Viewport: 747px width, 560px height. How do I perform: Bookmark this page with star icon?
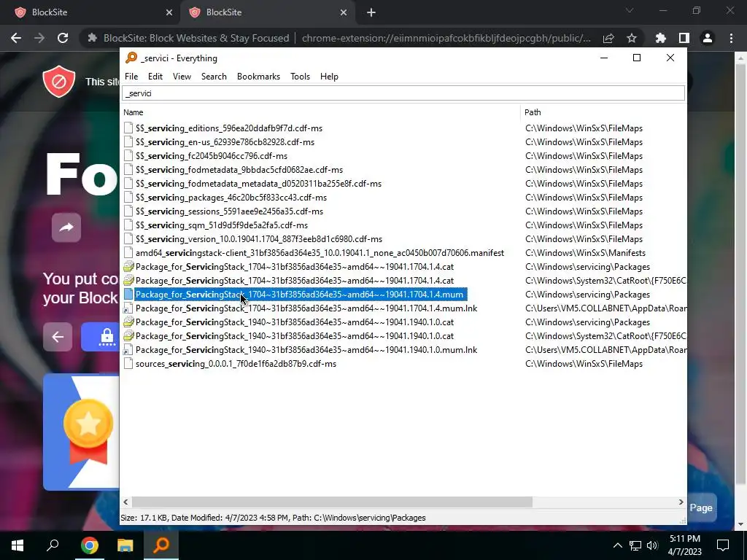click(632, 38)
